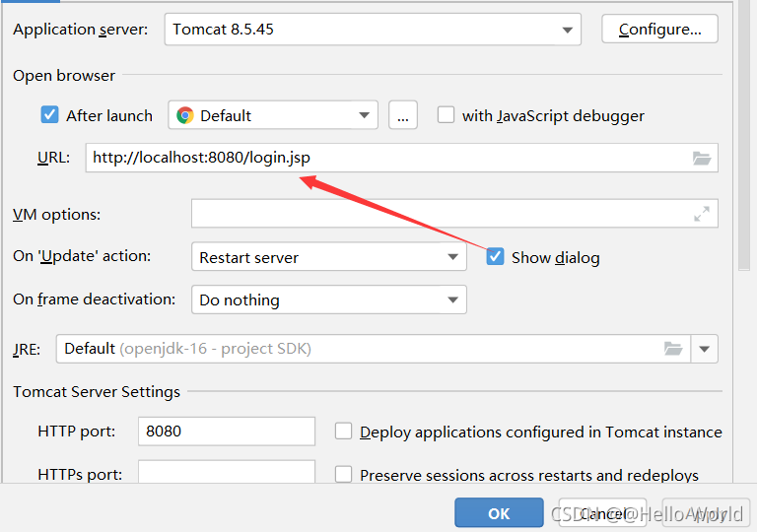Confirm with OK button
757x532 pixels.
click(499, 513)
